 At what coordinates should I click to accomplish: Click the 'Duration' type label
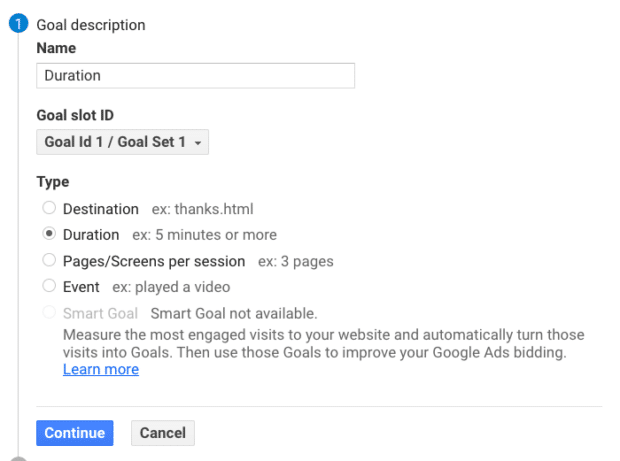click(x=92, y=235)
